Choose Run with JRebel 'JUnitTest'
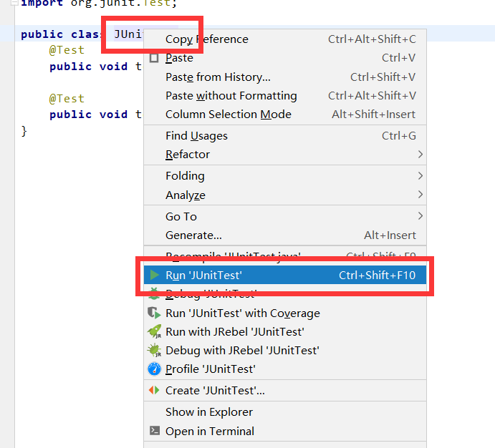The width and height of the screenshot is (495, 448). 285,331
